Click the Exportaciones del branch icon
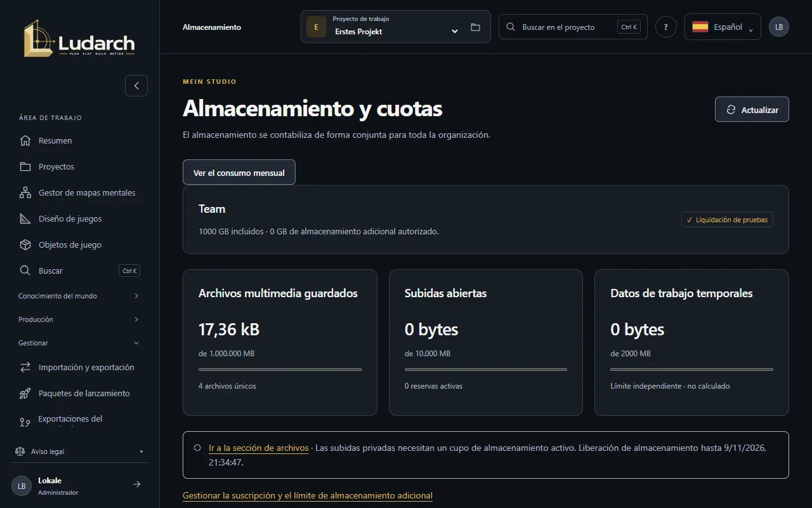 coord(25,422)
